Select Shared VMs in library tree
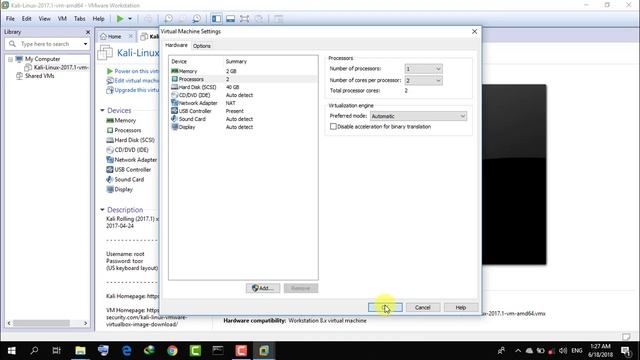This screenshot has width=640, height=360. pyautogui.click(x=35, y=76)
